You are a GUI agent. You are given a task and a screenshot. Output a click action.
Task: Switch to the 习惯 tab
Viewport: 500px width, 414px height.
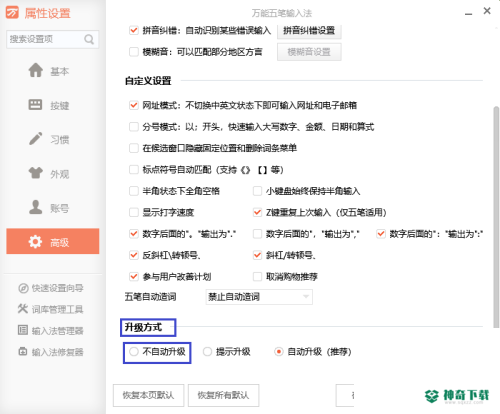[x=53, y=139]
